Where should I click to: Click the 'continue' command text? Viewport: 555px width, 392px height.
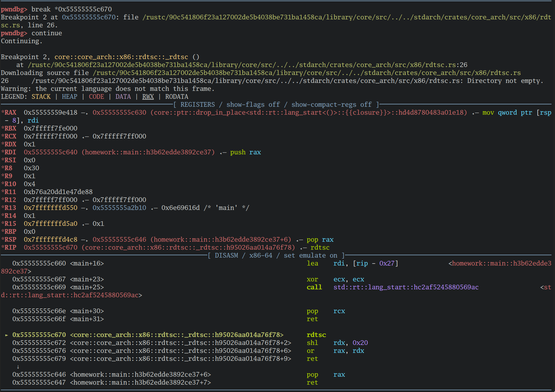tap(47, 33)
